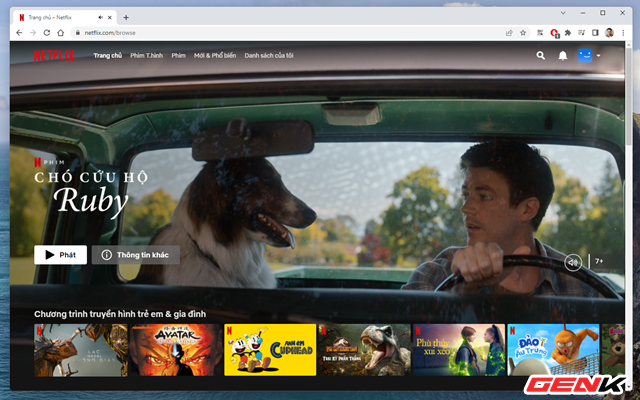Unmute the trailer with the speaker icon
The width and height of the screenshot is (640, 400).
point(573,262)
